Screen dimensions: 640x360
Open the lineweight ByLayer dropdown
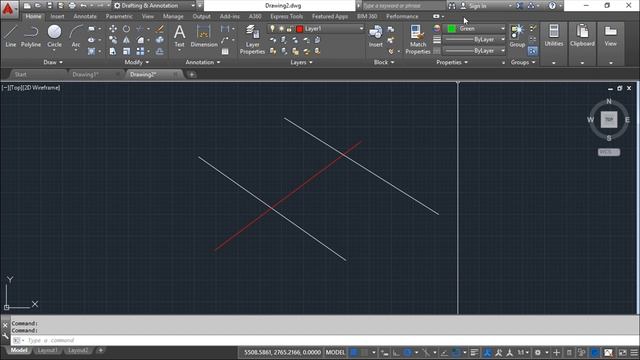(x=474, y=40)
